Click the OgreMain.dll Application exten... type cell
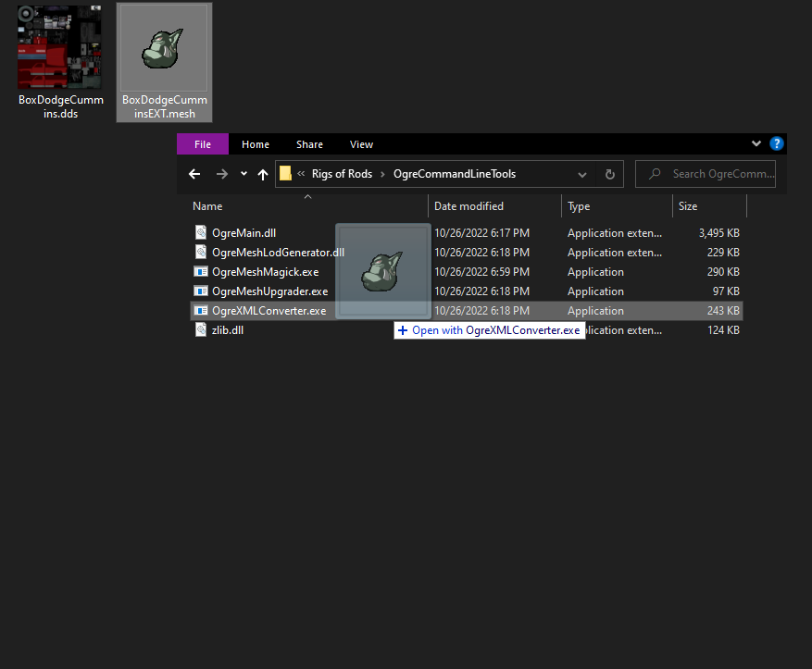 (x=614, y=233)
